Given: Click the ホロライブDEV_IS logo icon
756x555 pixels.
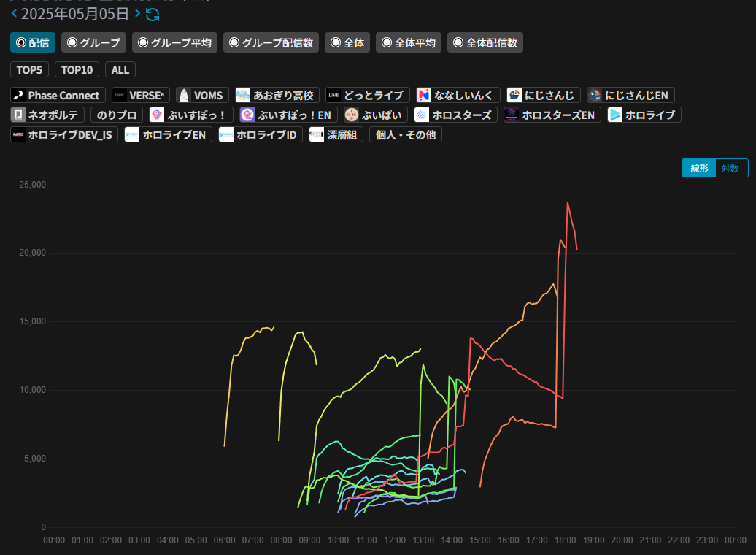Looking at the screenshot, I should 18,134.
